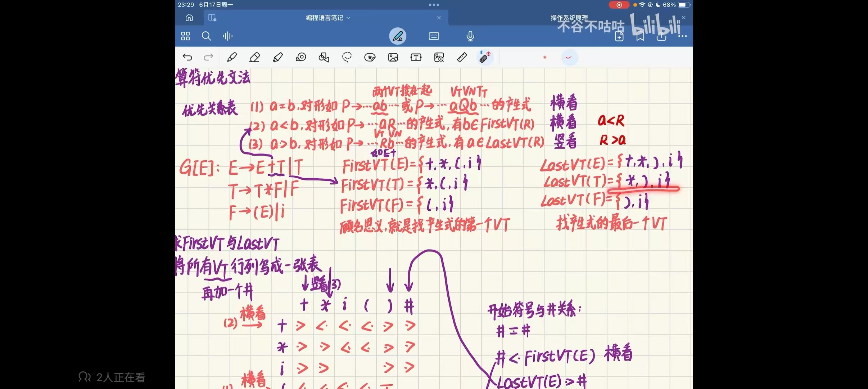Choose the tape tool
868x389 pixels.
click(x=301, y=57)
